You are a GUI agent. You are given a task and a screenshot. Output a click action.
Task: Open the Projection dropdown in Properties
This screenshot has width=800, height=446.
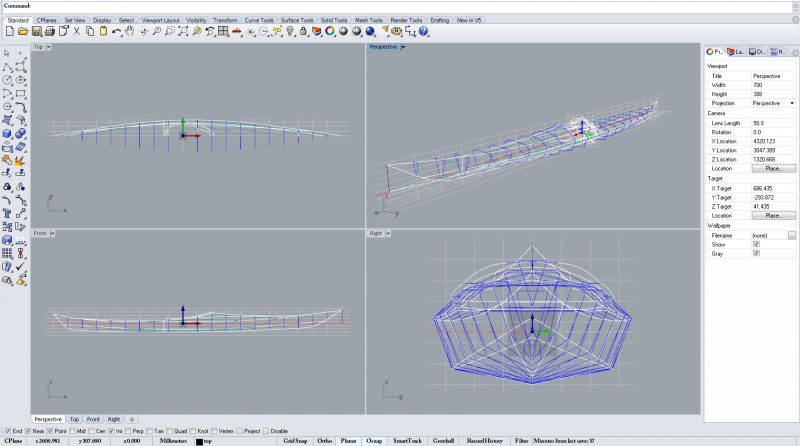tap(792, 103)
